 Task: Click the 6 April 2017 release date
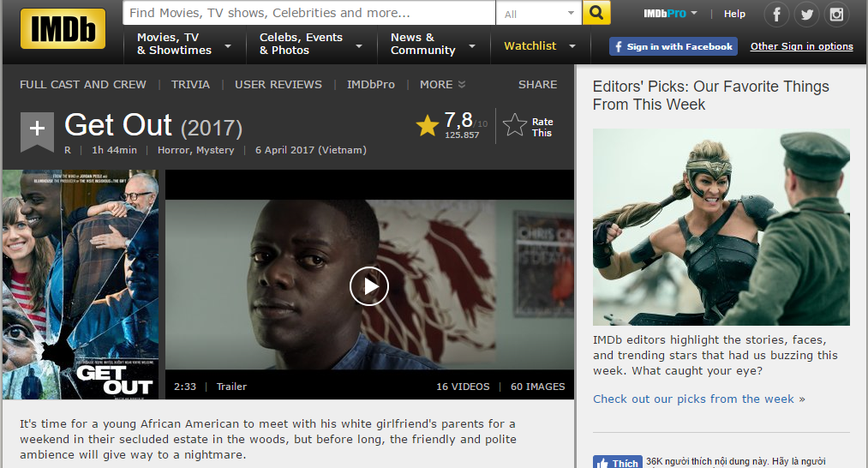[x=310, y=150]
